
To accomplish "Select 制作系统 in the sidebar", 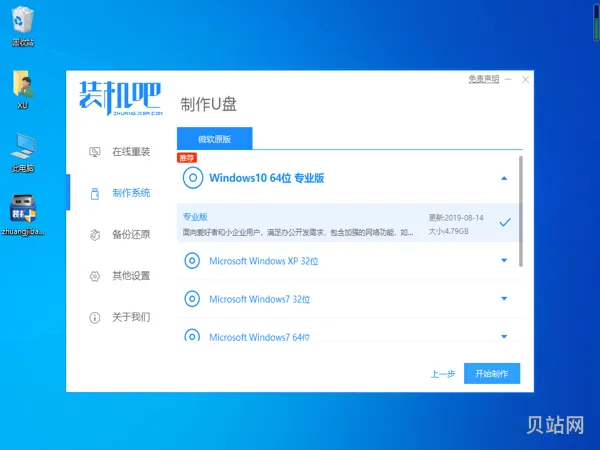I will click(x=131, y=193).
